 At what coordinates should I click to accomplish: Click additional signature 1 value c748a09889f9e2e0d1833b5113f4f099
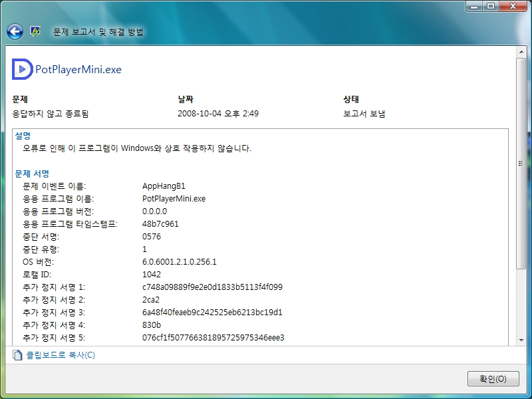point(212,287)
